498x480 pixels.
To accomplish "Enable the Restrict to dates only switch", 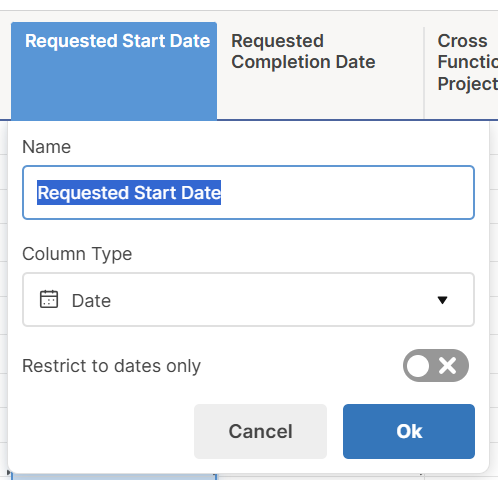I will pos(436,366).
